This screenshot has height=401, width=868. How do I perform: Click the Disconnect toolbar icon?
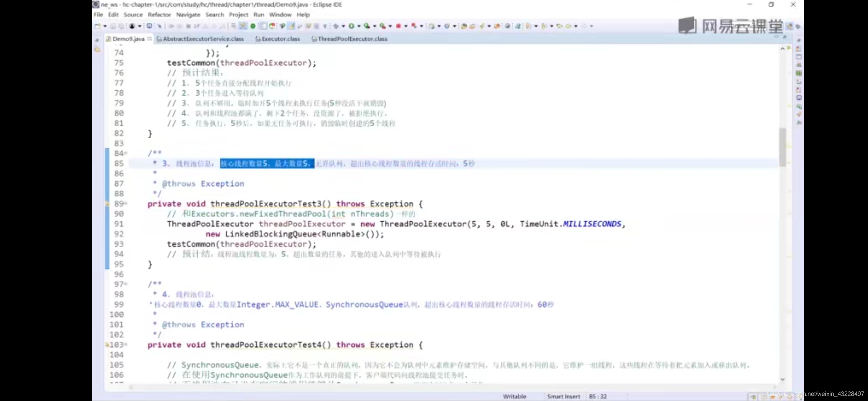pos(197,26)
